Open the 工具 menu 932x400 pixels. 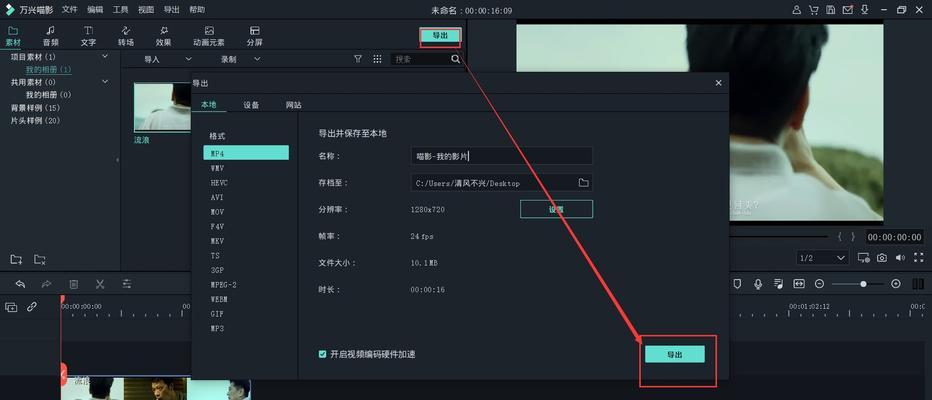pyautogui.click(x=121, y=10)
